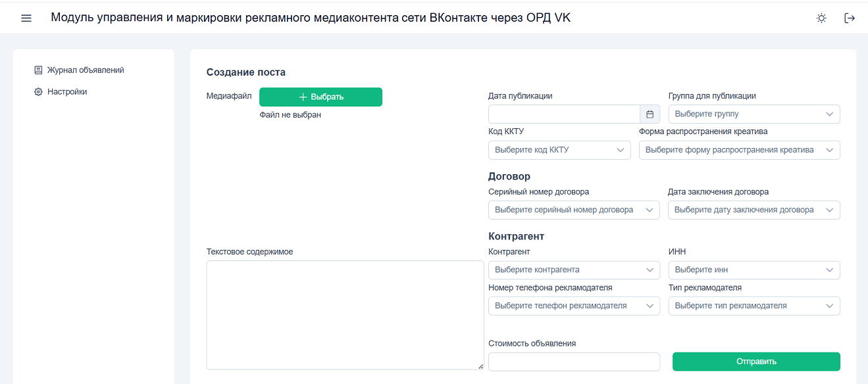
Task: Click the logout icon in header
Action: pyautogui.click(x=850, y=18)
